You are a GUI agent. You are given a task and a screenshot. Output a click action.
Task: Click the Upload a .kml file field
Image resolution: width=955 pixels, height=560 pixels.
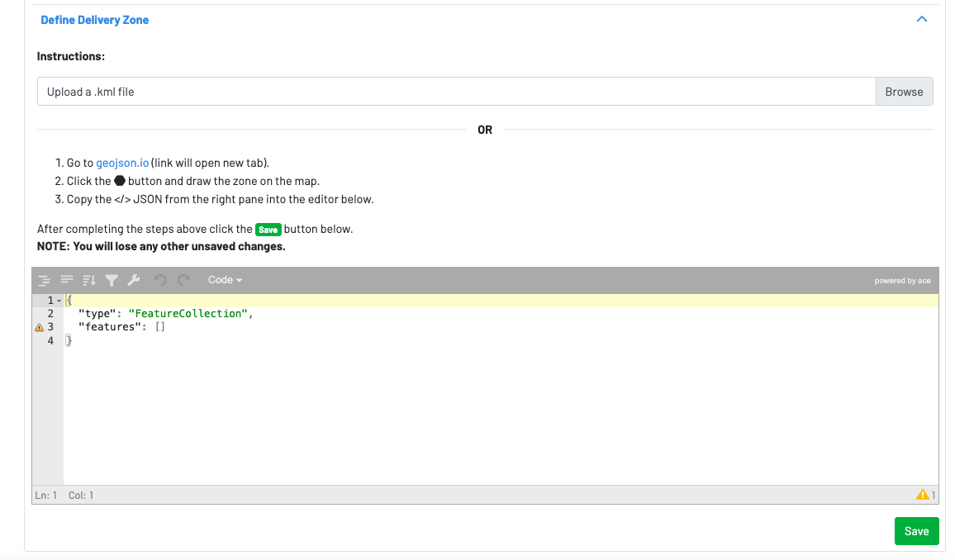pos(456,92)
